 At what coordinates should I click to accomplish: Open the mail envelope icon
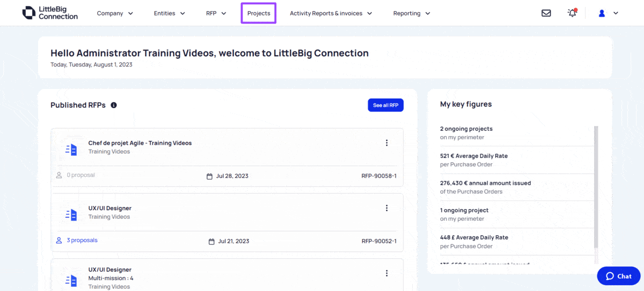click(546, 13)
